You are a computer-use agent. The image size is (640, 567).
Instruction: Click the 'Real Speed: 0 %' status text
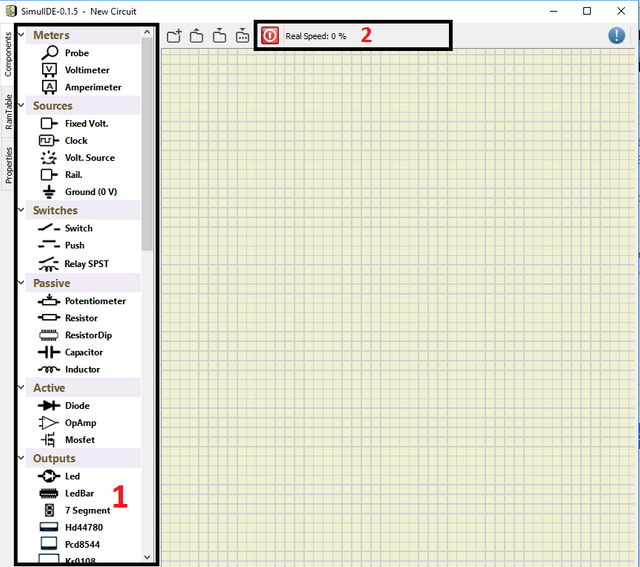316,36
